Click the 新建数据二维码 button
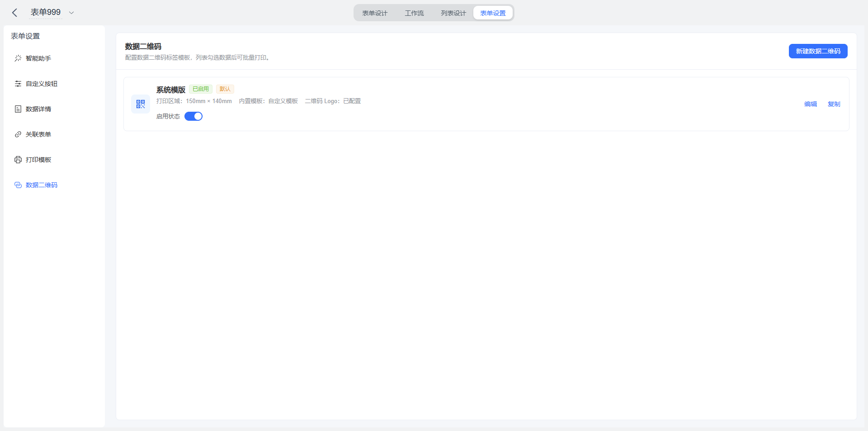 (818, 51)
